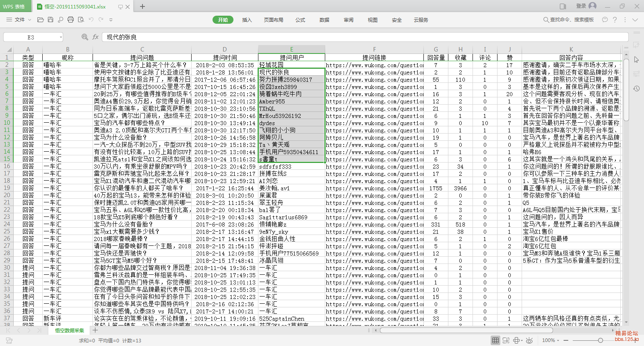Image resolution: width=644 pixels, height=346 pixels.
Task: Close the 悟空-20191115093041.xlsx tab
Action: tap(128, 6)
